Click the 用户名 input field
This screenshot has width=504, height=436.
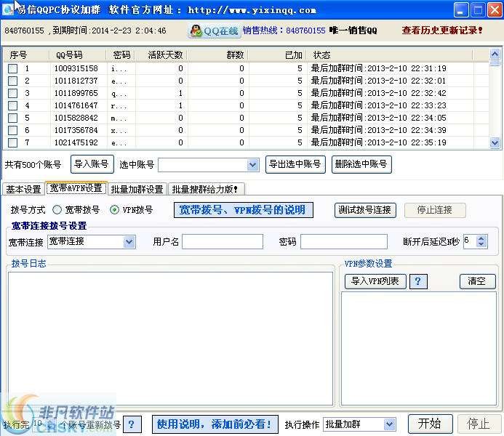223,242
